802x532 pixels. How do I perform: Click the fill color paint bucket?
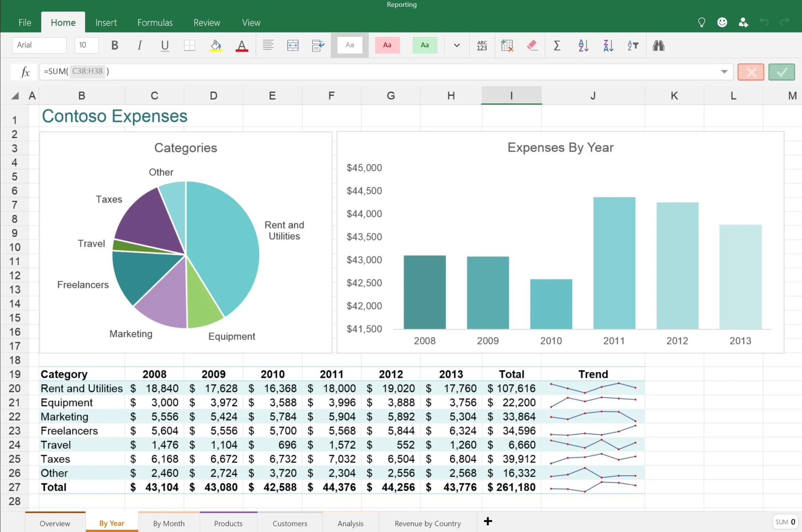tap(216, 45)
